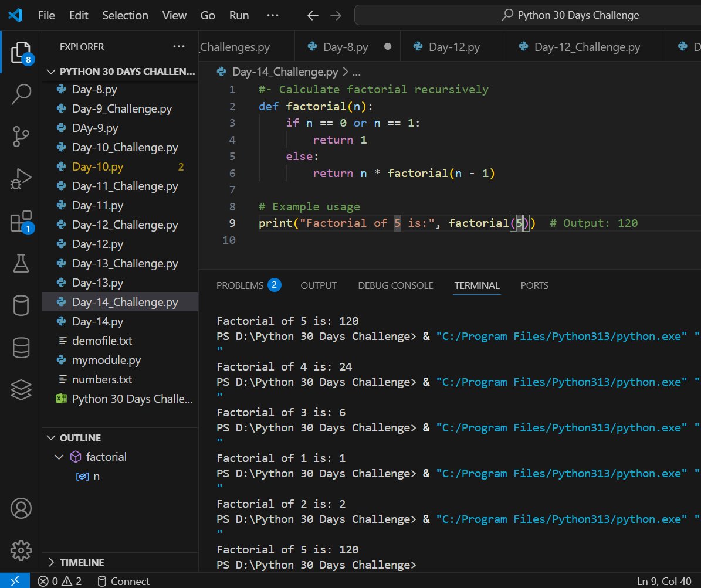The height and width of the screenshot is (588, 701).
Task: Click breadcrumb chevron after Day-14_Challenge.py
Action: click(x=345, y=72)
